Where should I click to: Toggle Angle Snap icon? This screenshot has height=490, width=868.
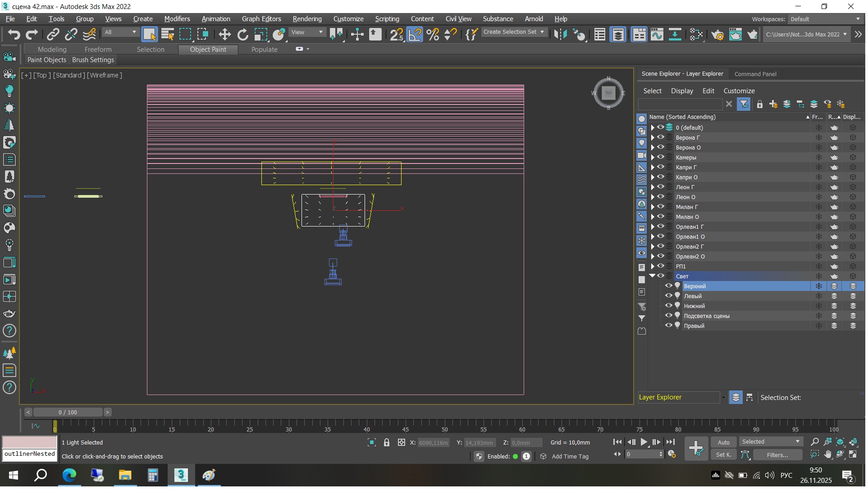(x=415, y=35)
